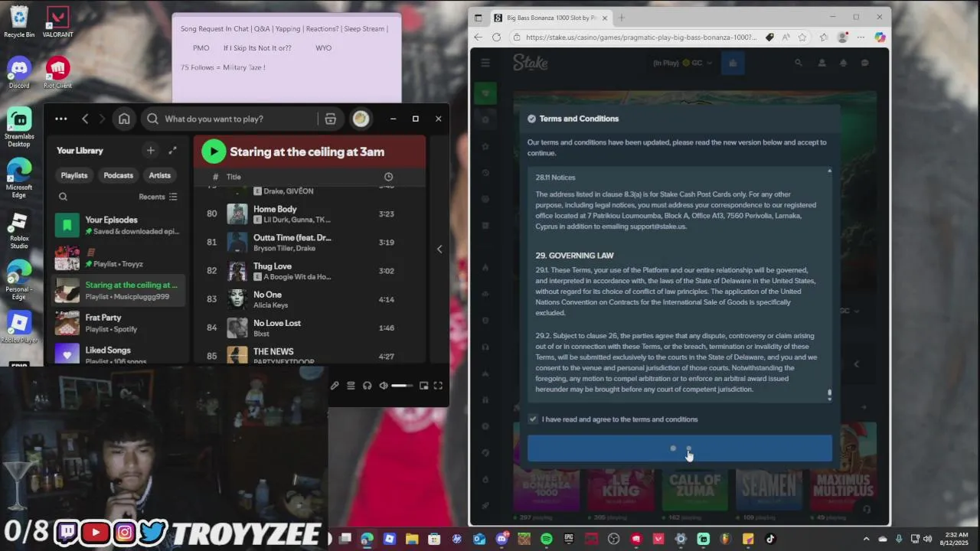Screen dimensions: 980x551
Task: Sort by duration clock icon
Action: [x=388, y=177]
